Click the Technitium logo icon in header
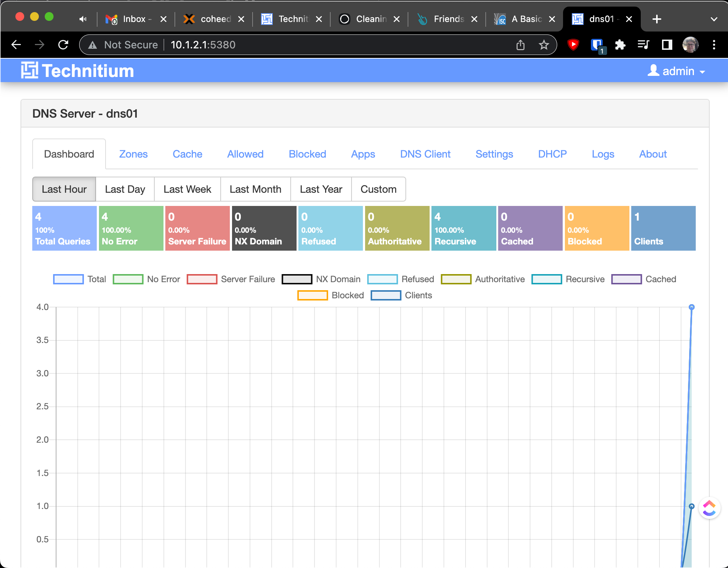 coord(29,70)
